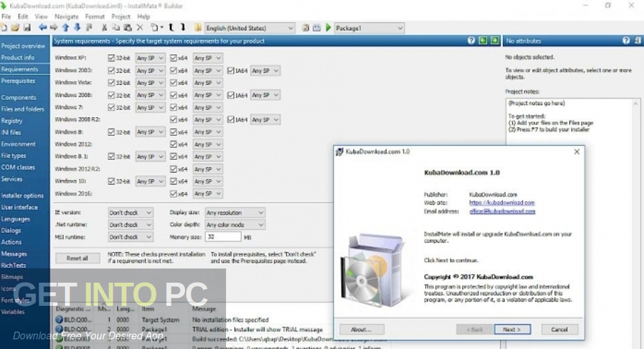Image resolution: width=644 pixels, height=349 pixels.
Task: Toggle Windows Vista x64 checkbox
Action: (x=173, y=82)
